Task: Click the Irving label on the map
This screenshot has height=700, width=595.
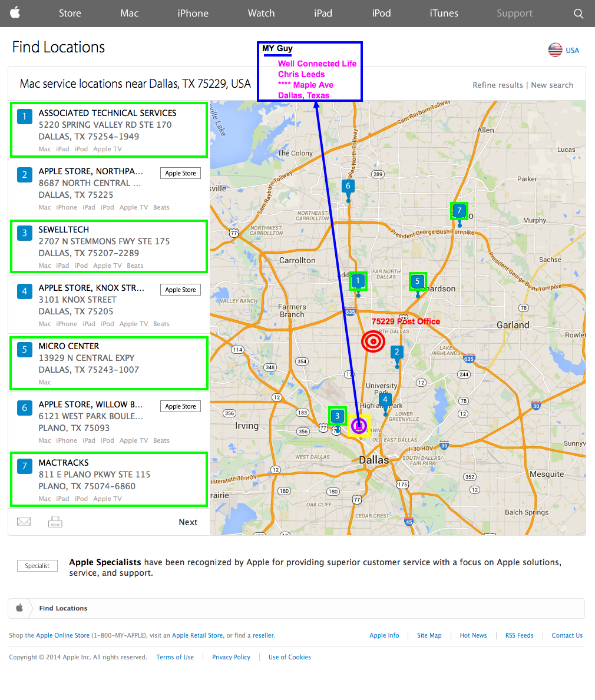Action: tap(247, 426)
